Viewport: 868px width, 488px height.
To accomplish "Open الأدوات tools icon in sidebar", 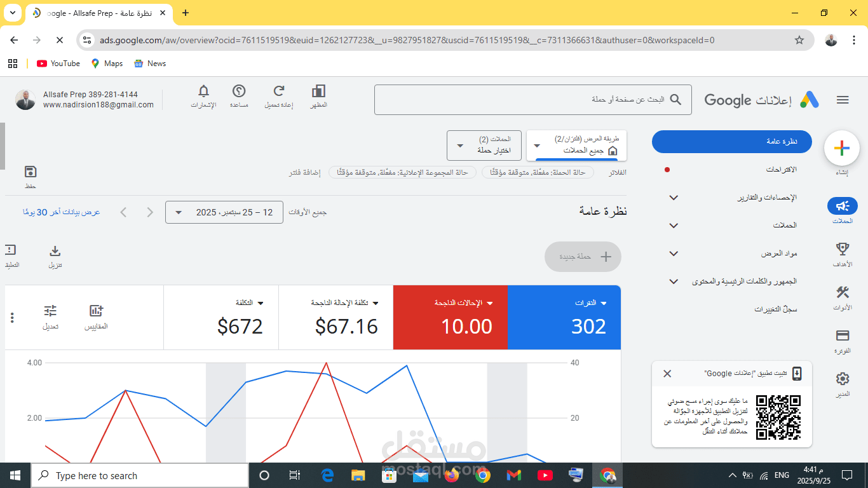I will coord(842,292).
